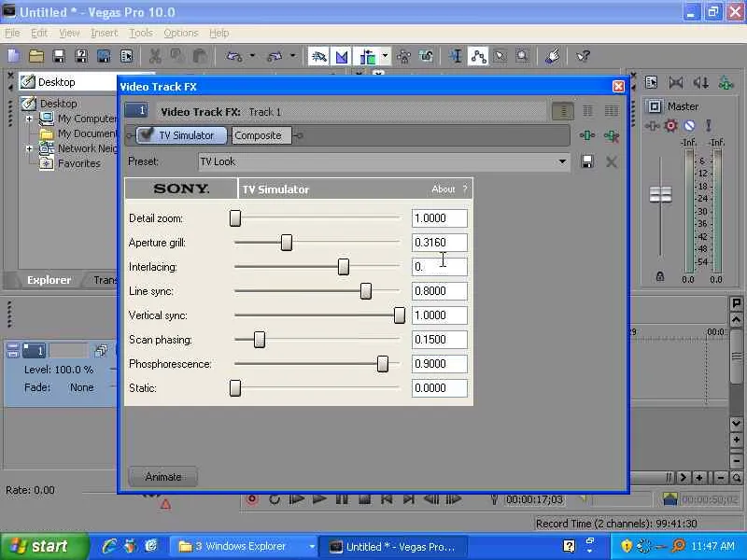Click the Aperture grill slider handle

287,243
